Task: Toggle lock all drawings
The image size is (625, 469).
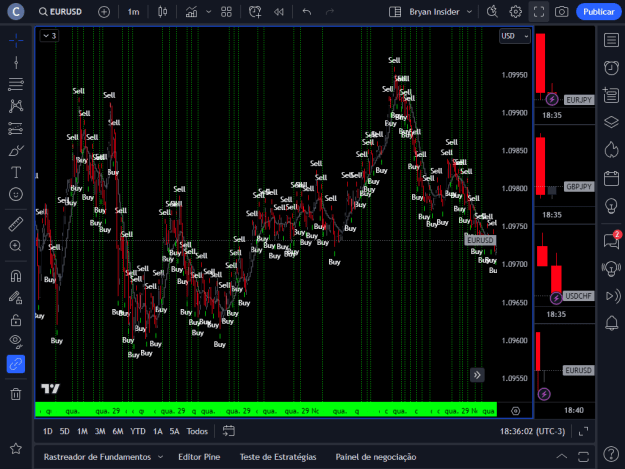Action: [x=16, y=320]
